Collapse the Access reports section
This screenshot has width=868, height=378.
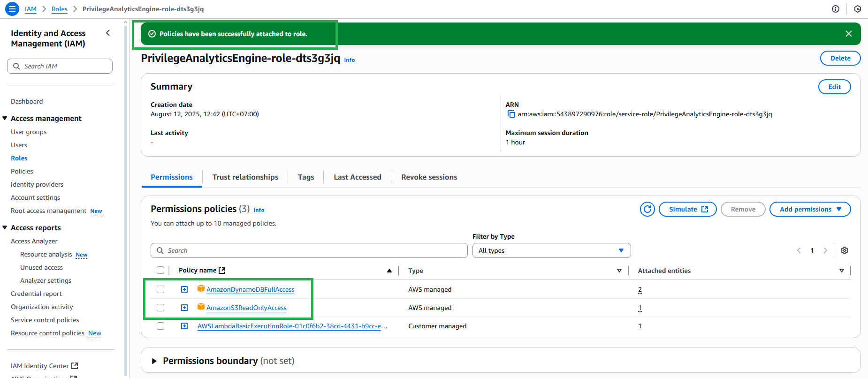(x=5, y=227)
